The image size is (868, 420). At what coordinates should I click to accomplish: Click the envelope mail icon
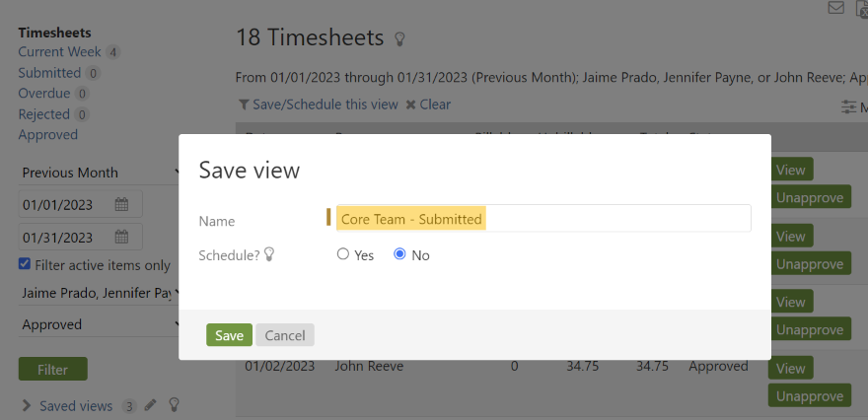click(x=836, y=9)
